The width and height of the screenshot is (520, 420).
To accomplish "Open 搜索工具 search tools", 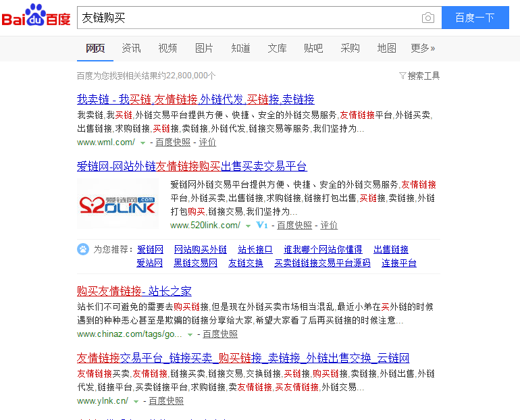I will tap(423, 76).
